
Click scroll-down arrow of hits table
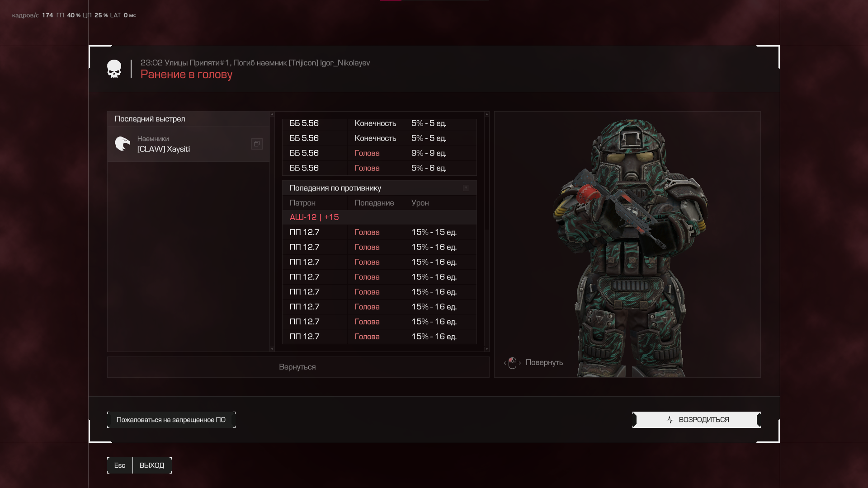click(x=486, y=349)
